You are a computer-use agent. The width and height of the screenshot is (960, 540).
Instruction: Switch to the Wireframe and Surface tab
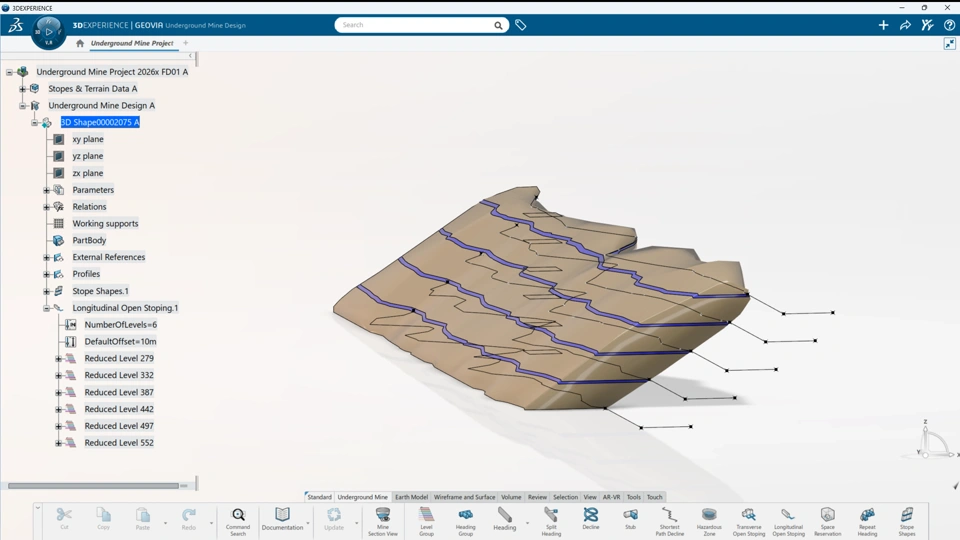coord(464,497)
